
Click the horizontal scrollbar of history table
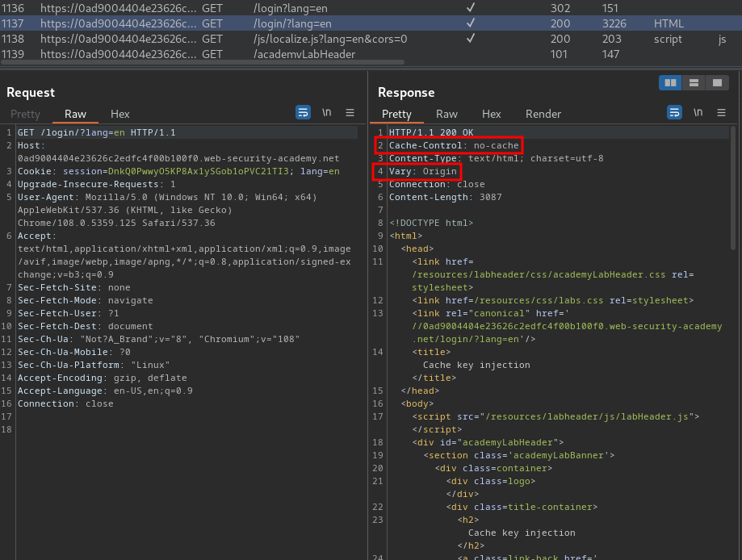[202, 62]
